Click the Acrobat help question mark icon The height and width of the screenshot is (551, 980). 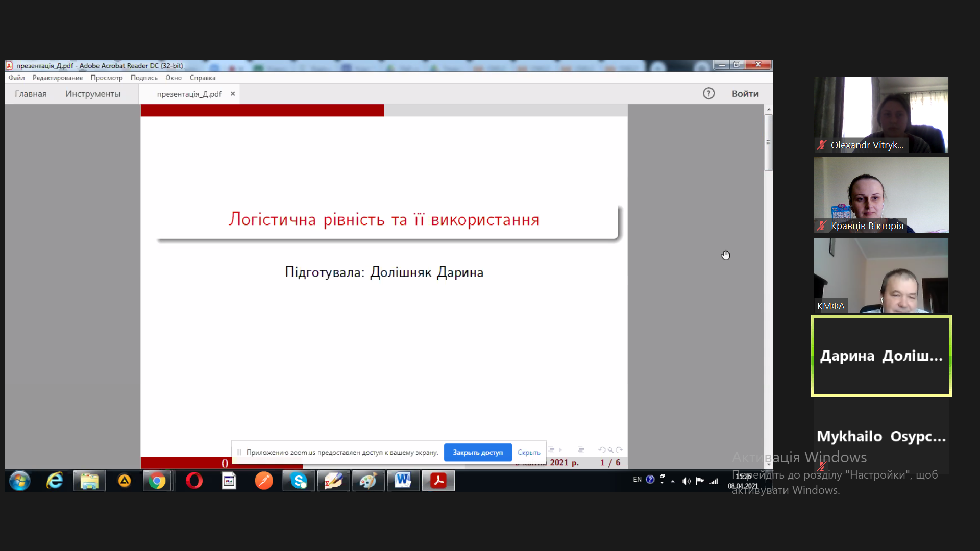tap(708, 93)
